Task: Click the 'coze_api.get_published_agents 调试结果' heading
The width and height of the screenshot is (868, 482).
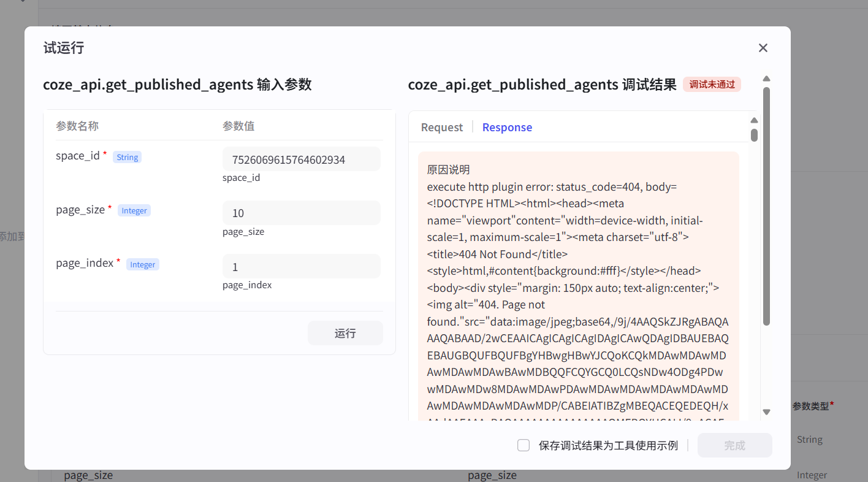Action: [542, 85]
